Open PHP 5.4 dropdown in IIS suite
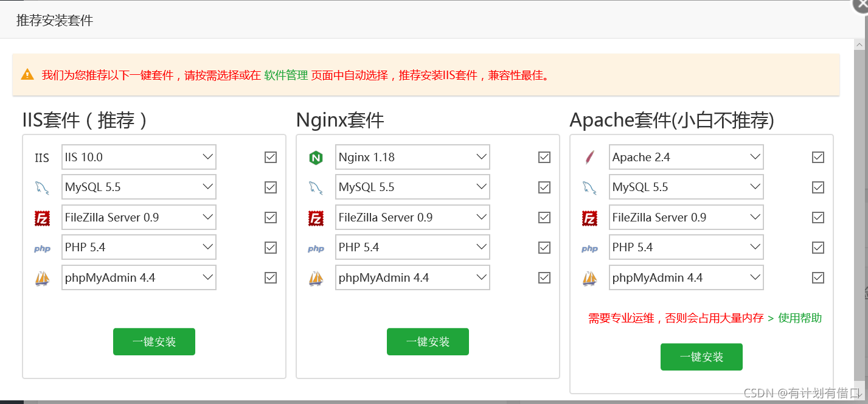This screenshot has height=404, width=868. pyautogui.click(x=139, y=248)
